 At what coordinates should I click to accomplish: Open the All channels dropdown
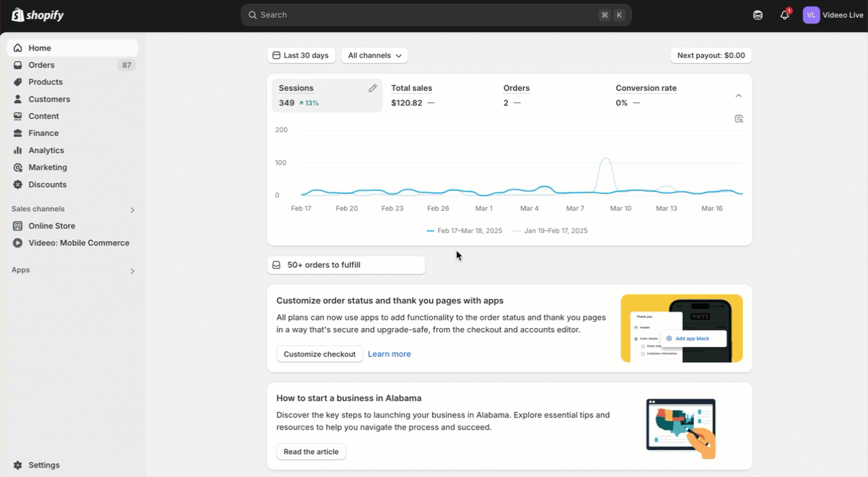(374, 56)
